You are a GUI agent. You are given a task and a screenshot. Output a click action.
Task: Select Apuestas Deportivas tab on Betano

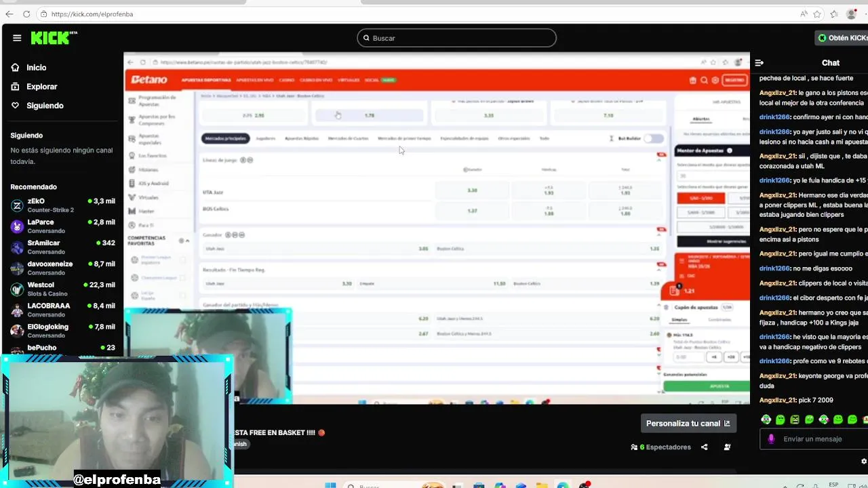(x=206, y=80)
